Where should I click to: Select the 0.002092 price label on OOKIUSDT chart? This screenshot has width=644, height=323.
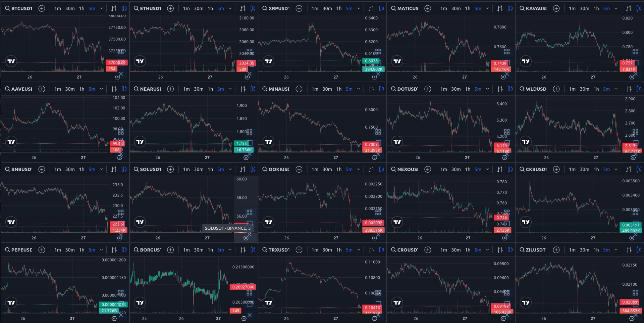tap(374, 223)
